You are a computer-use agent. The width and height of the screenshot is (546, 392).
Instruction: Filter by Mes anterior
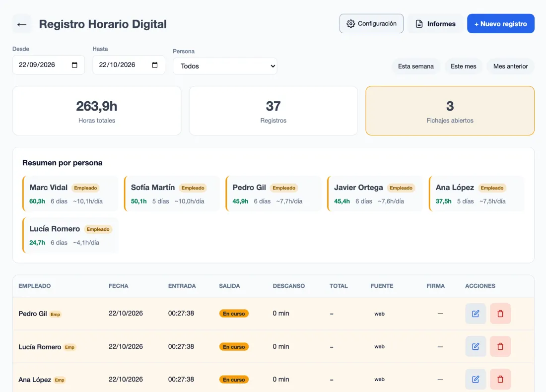pos(510,66)
